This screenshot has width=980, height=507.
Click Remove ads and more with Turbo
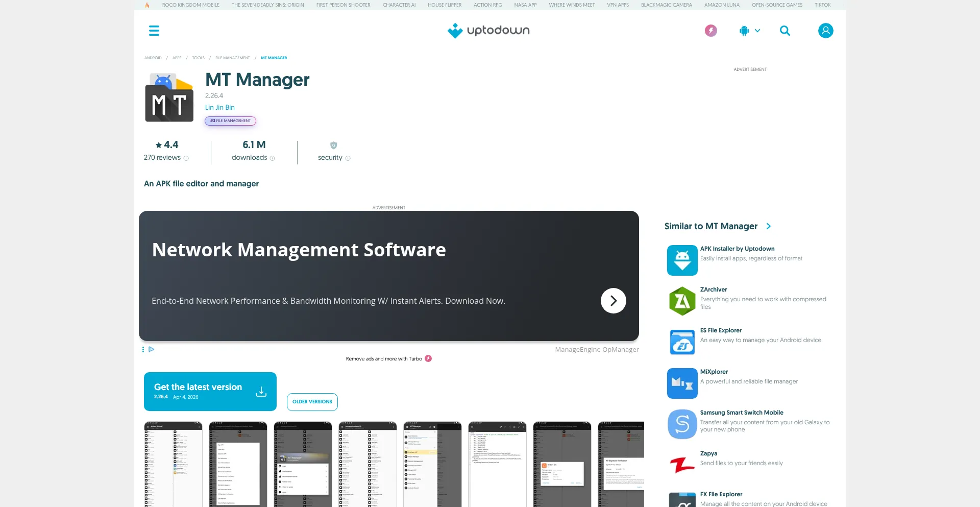[384, 359]
